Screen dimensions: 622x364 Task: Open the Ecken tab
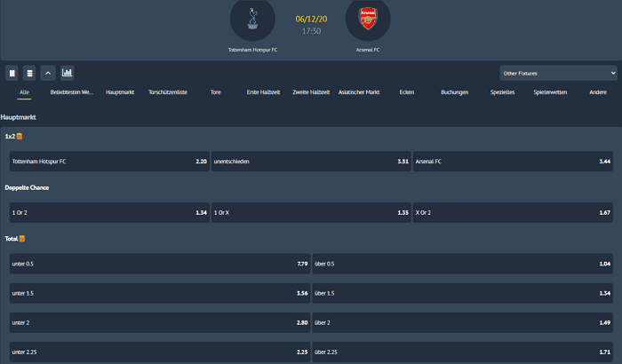point(407,92)
